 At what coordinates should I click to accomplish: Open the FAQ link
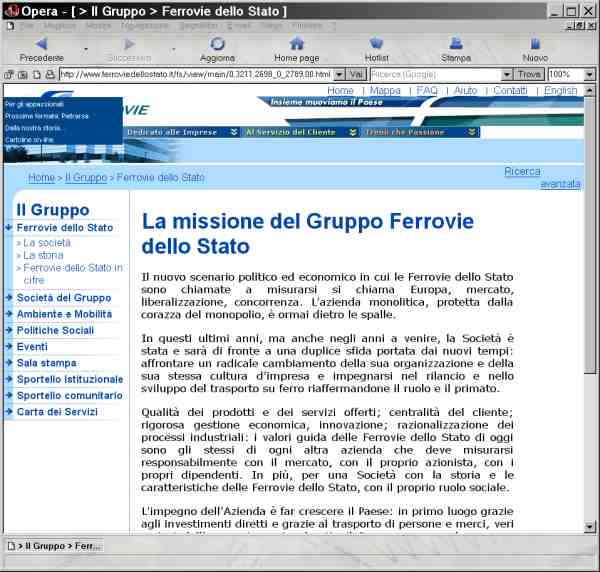pos(427,90)
